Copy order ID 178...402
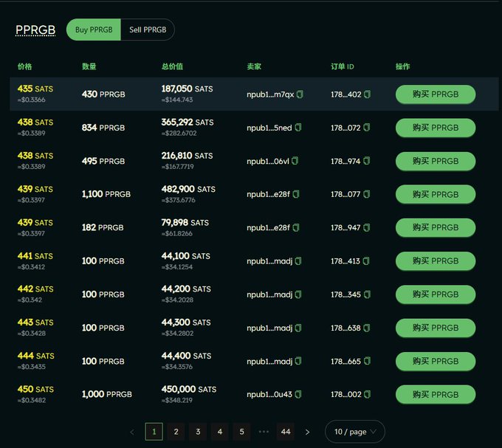Screen dimensions: 502x448 (x=367, y=94)
